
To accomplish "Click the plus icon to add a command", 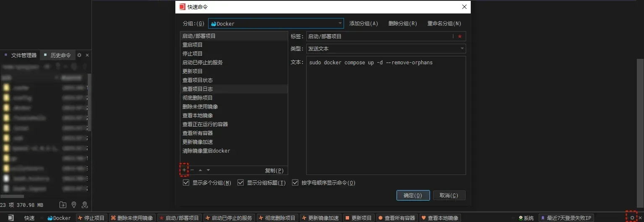I will 184,170.
